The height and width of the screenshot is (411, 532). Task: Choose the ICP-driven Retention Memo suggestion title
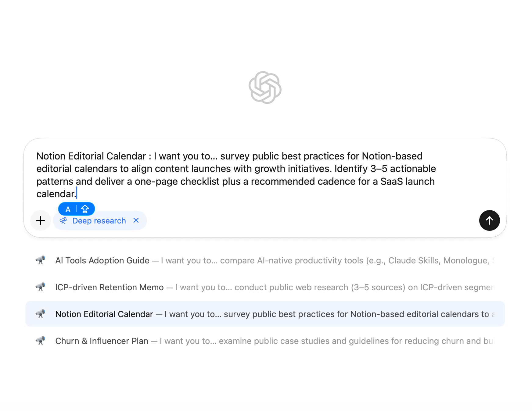click(109, 288)
